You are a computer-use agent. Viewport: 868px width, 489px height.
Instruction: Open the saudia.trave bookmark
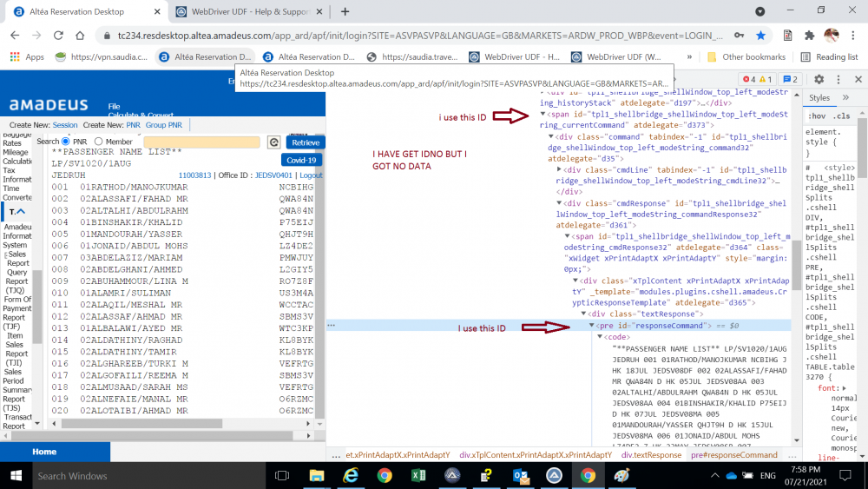pyautogui.click(x=412, y=56)
